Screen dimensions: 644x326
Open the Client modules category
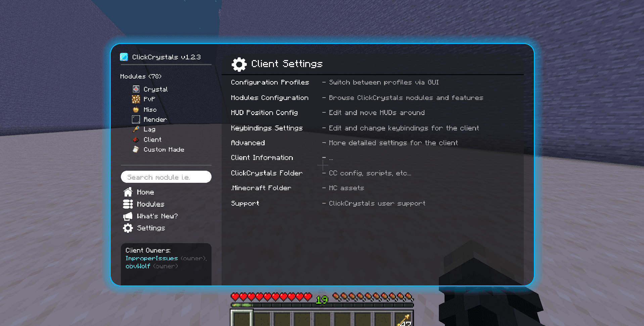coord(152,140)
